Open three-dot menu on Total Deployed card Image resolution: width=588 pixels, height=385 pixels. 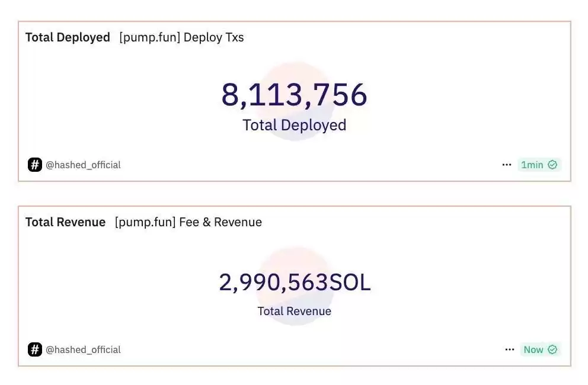[507, 165]
